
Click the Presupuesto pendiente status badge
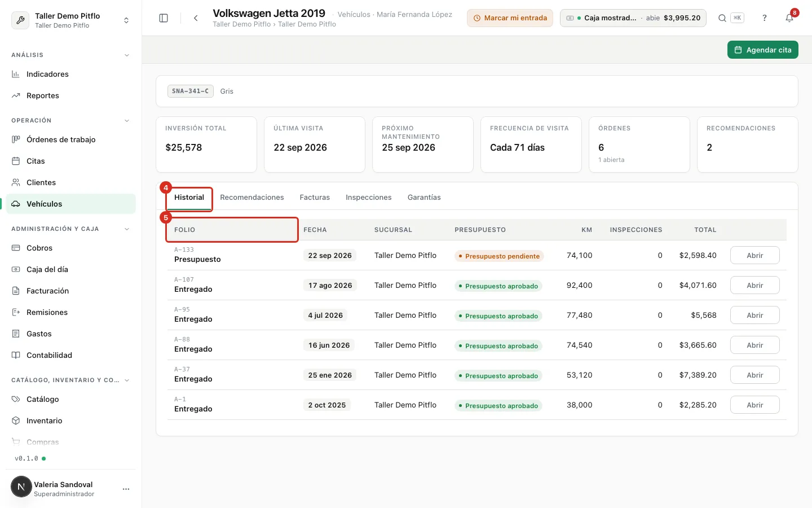[x=499, y=256]
